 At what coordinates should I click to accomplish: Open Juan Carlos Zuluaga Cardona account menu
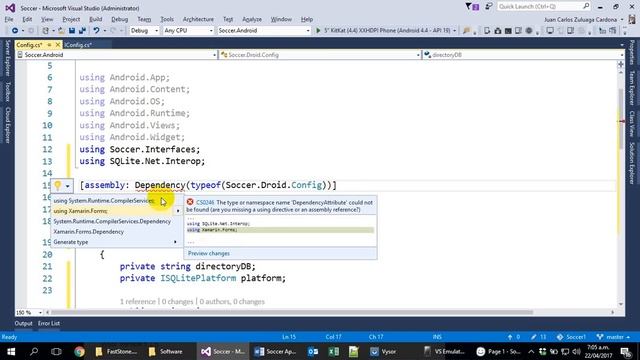pos(584,20)
